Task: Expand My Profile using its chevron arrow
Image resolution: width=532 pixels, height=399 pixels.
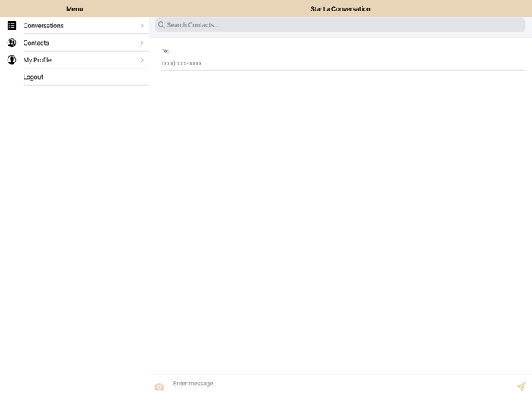Action: pos(141,60)
